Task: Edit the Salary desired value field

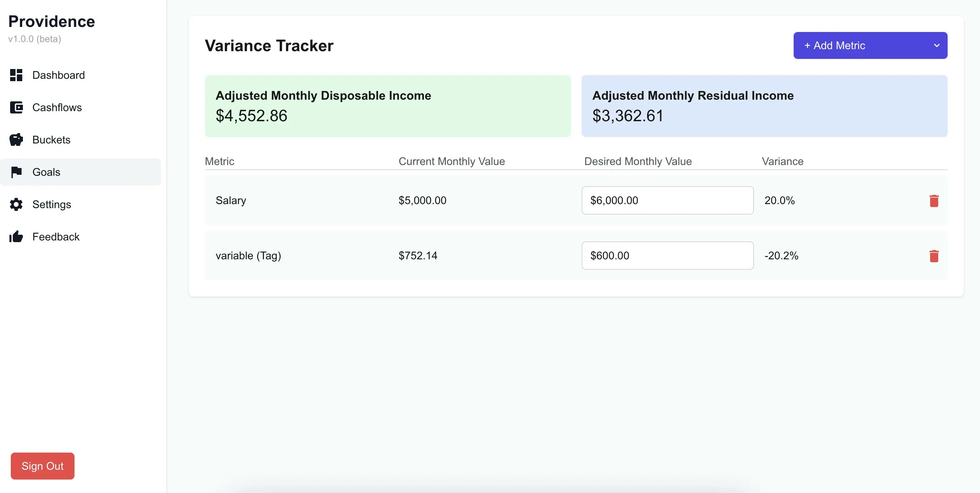Action: coord(667,200)
